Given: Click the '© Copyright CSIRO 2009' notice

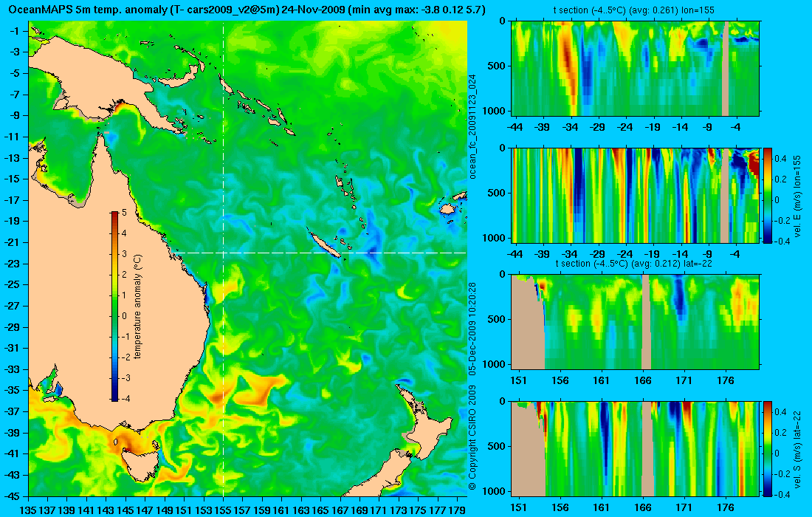Looking at the screenshot, I should 472,438.
